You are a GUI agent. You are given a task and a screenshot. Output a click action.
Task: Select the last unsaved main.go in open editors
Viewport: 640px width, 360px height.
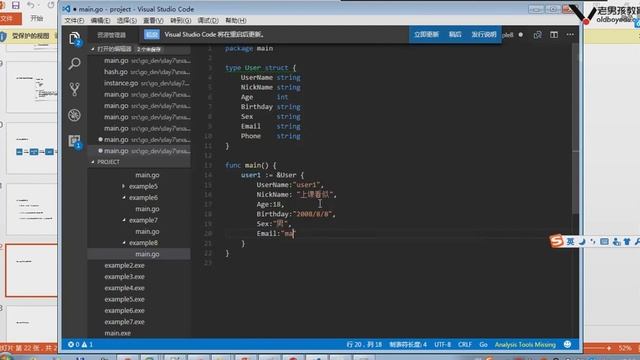click(x=139, y=151)
